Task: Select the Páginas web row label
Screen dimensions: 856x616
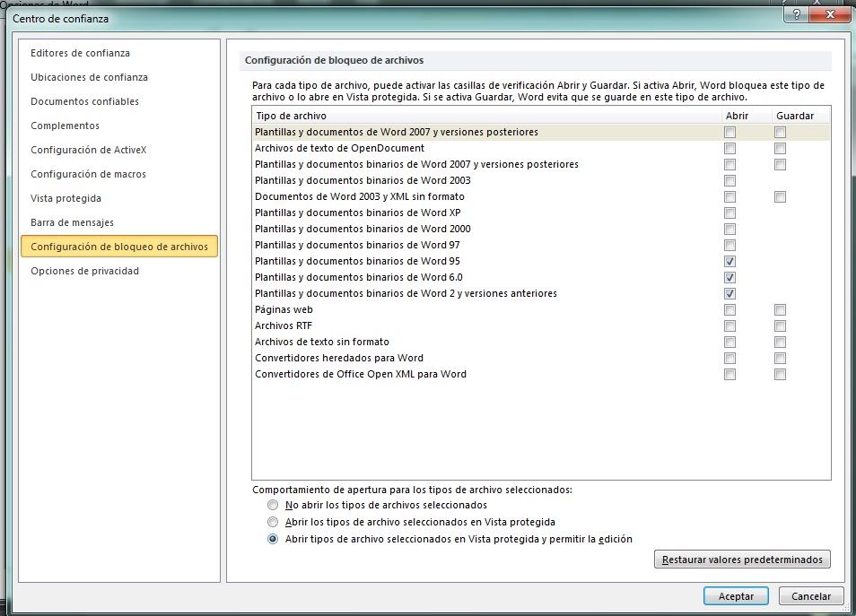Action: coord(284,310)
